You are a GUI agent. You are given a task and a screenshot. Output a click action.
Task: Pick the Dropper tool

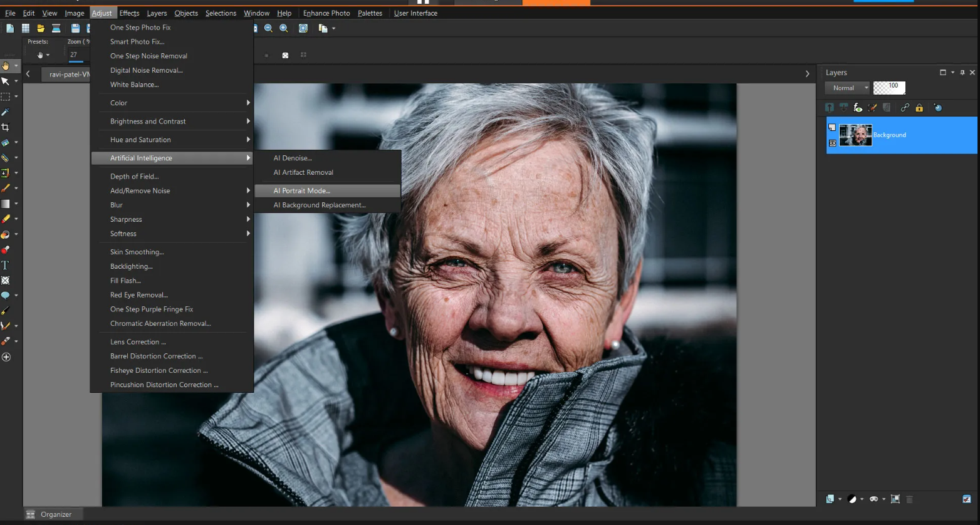tap(6, 112)
